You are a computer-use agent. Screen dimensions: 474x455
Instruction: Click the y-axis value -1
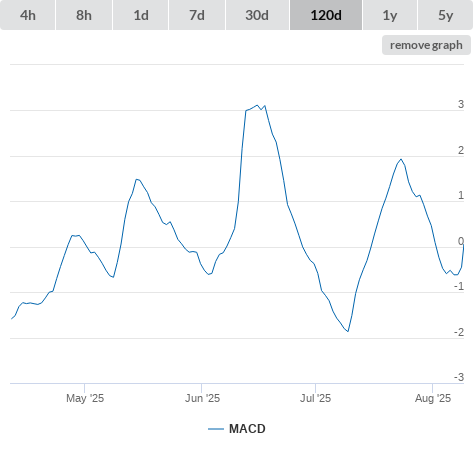click(x=459, y=286)
